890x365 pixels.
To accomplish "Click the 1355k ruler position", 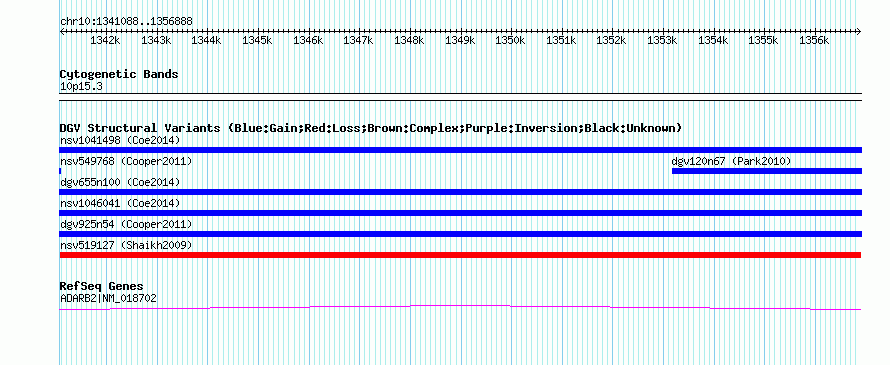I will tap(763, 41).
